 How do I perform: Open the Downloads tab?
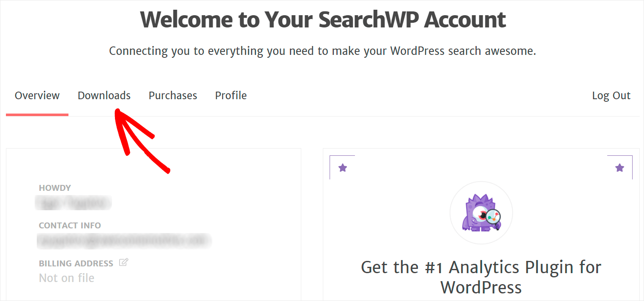pos(104,95)
